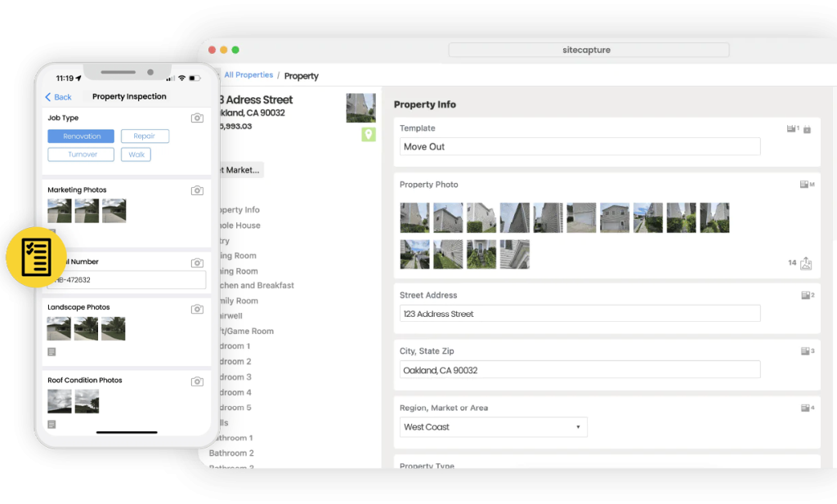
Task: Tap the number input field on the phone
Action: [127, 280]
